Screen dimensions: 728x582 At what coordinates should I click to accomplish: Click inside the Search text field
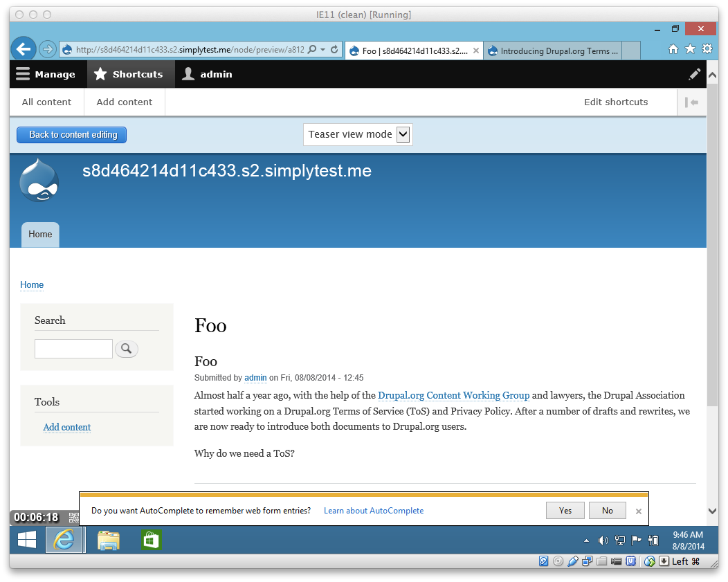74,349
